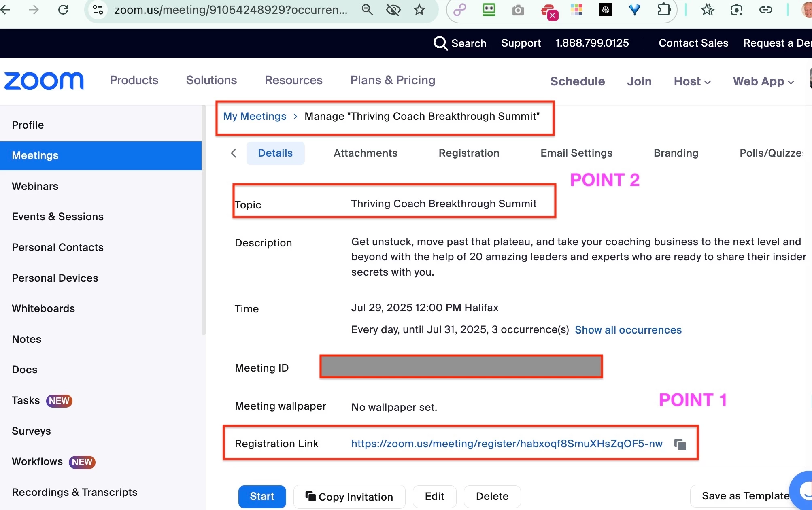Bookmark page with the star icon
Image resolution: width=812 pixels, height=510 pixels.
[x=419, y=10]
